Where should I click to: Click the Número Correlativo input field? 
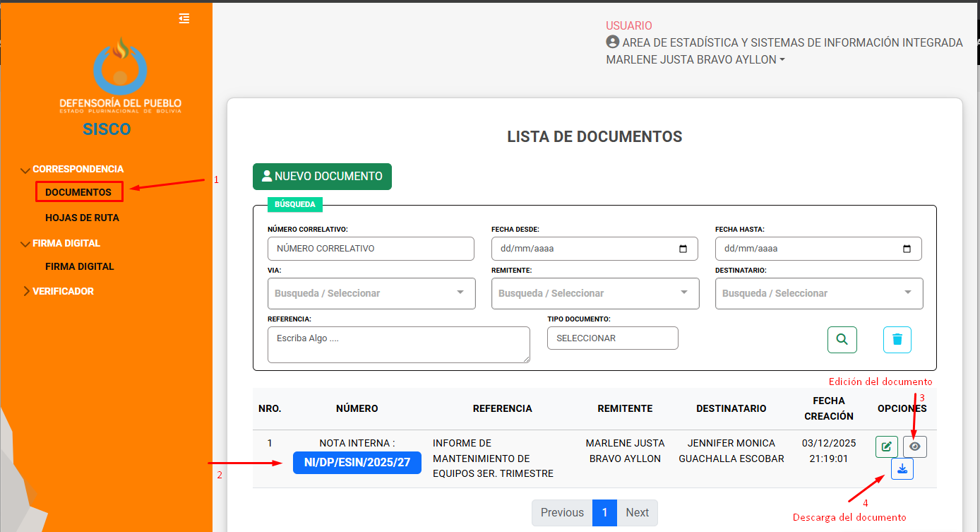[371, 249]
